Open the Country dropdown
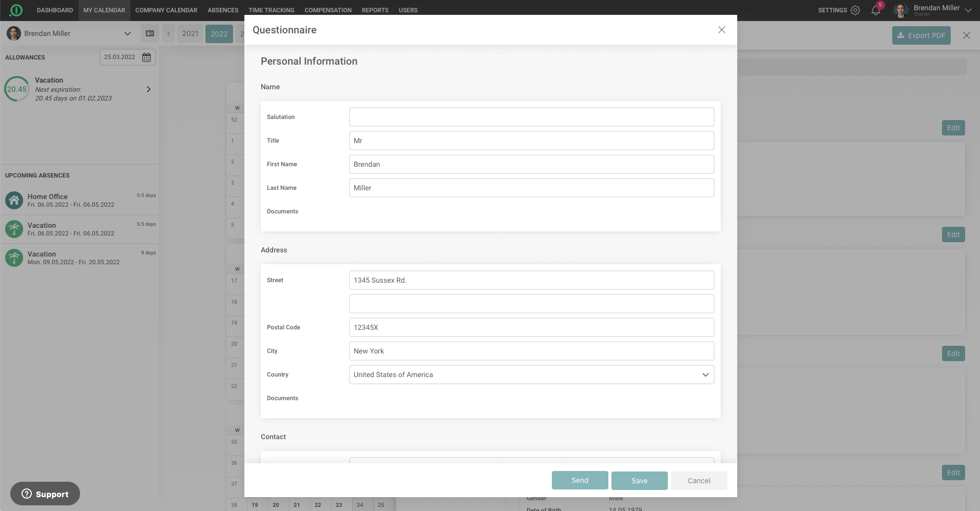 531,375
